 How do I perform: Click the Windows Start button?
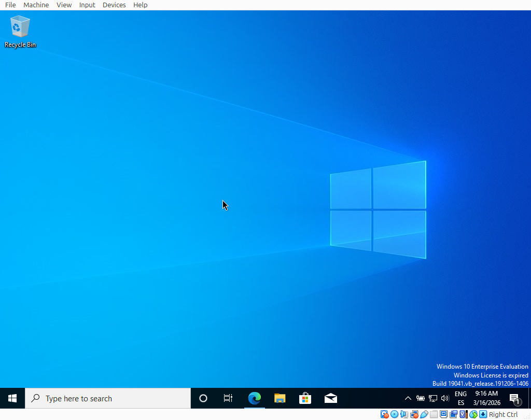point(12,398)
